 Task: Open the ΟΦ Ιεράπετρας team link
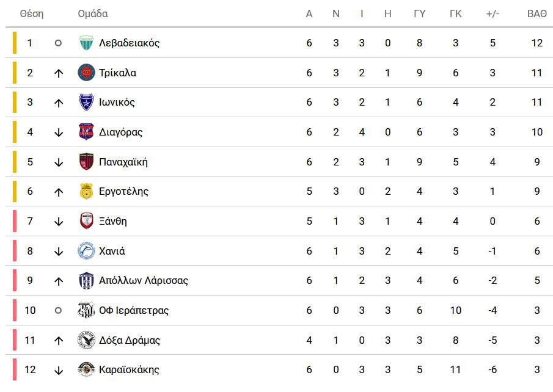(134, 310)
